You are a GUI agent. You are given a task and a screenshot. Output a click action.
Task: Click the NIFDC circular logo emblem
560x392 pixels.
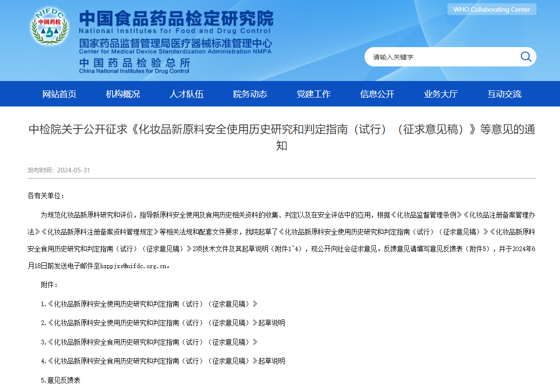50,27
